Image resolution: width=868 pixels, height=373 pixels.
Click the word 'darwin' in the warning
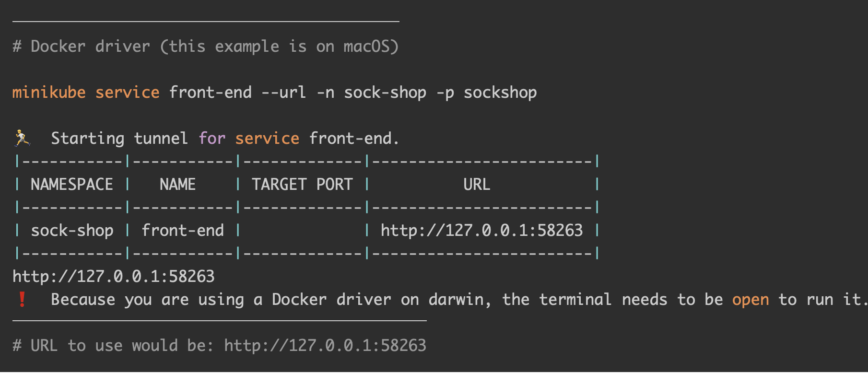point(456,300)
